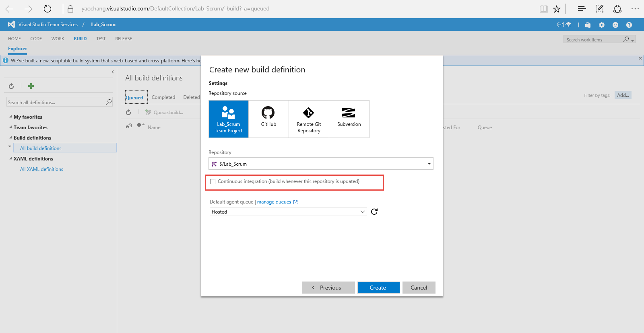
Task: Open the manage queues link
Action: point(277,202)
